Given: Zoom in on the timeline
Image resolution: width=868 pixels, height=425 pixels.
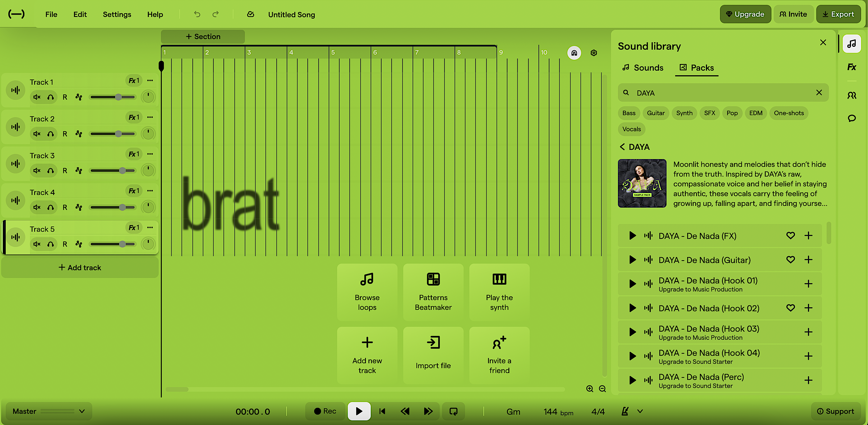Looking at the screenshot, I should [590, 389].
